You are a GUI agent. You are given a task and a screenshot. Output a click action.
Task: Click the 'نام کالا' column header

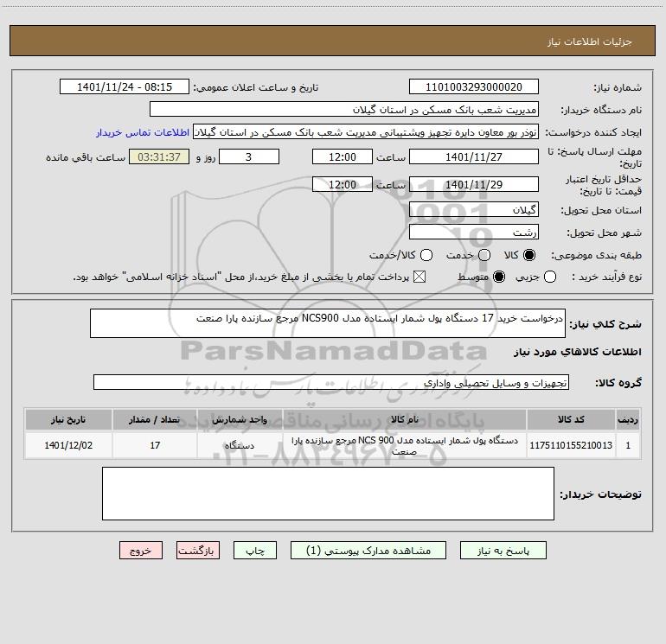tap(405, 420)
